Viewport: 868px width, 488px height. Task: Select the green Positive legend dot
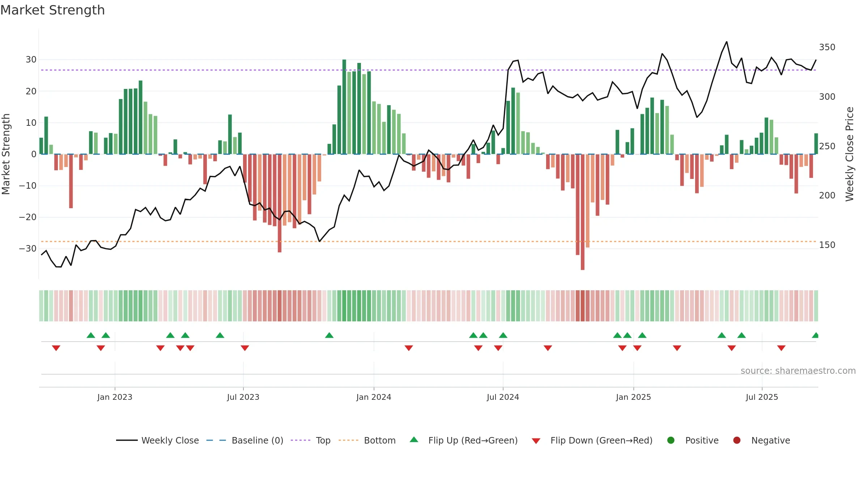point(671,440)
